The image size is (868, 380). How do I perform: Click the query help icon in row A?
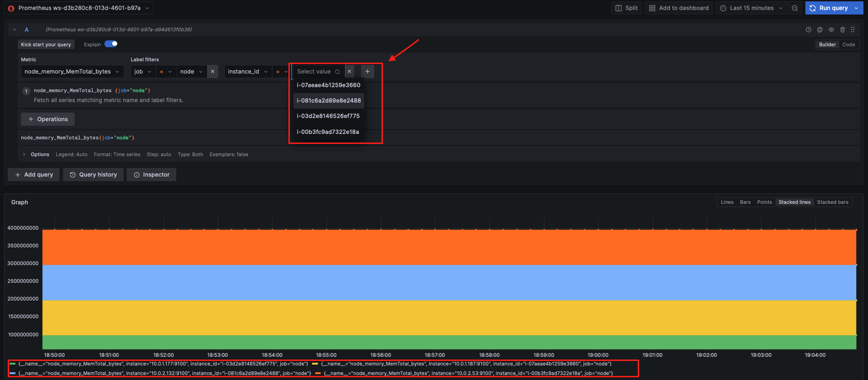coord(808,30)
